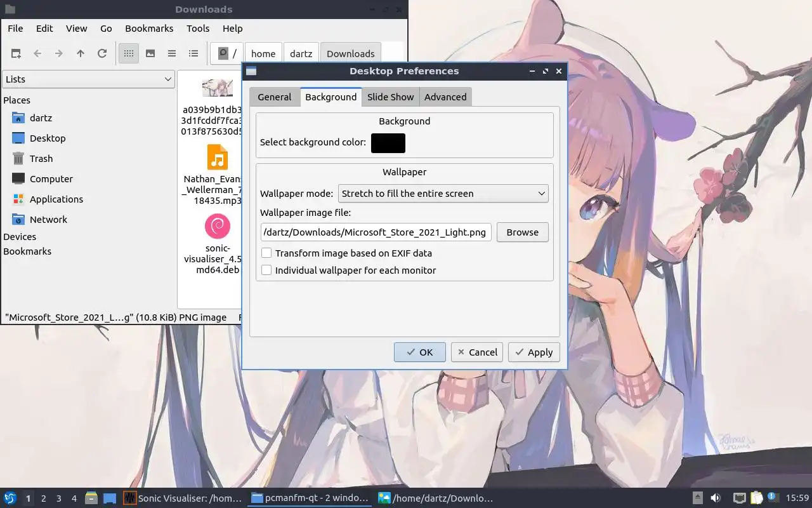Cancel the Desktop Preferences dialog
This screenshot has width=812, height=508.
[x=477, y=352]
